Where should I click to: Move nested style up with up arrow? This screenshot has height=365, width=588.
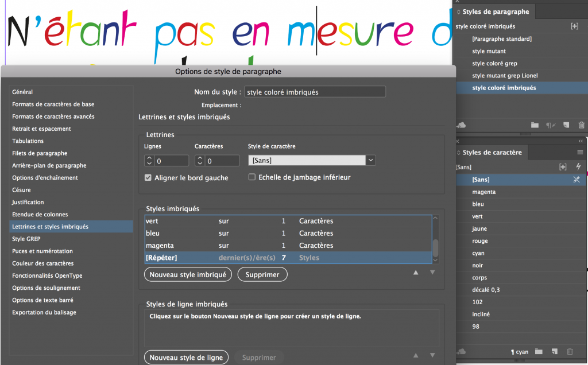pyautogui.click(x=416, y=272)
